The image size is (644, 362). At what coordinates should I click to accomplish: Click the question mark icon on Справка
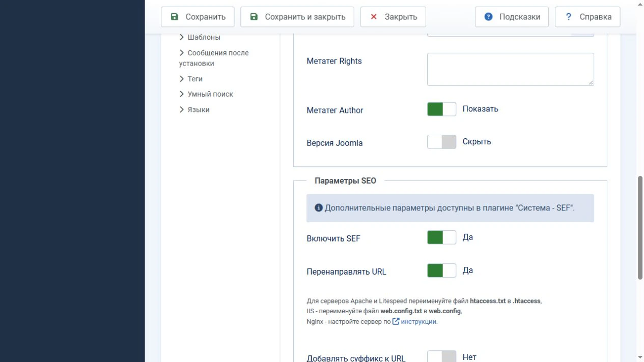pos(569,17)
